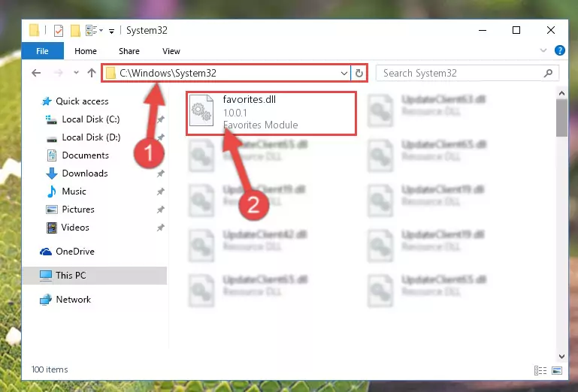Click the 100 items status text
Image resolution: width=578 pixels, height=392 pixels.
pyautogui.click(x=50, y=369)
